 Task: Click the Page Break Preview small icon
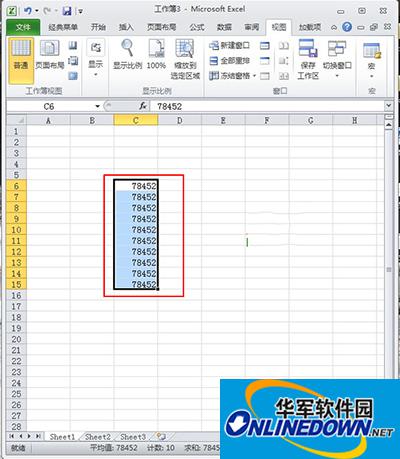(x=73, y=45)
